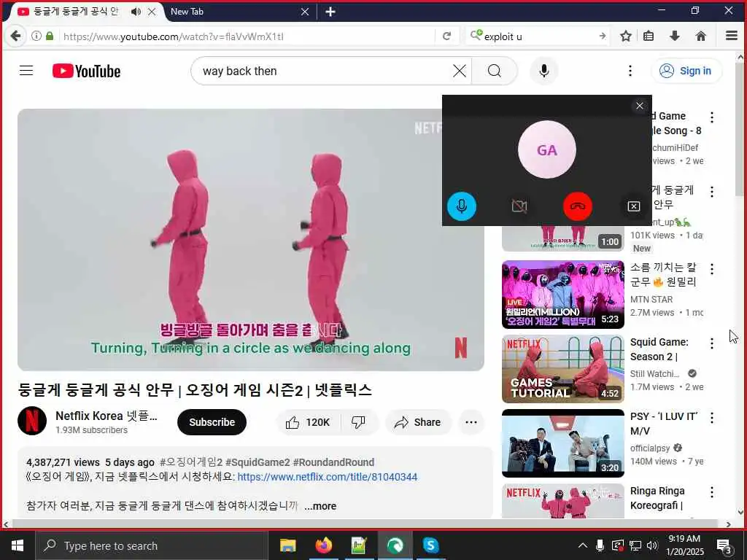Viewport: 747px width, 560px height.
Task: Open the netflix.com/title/81040344 link
Action: [328, 477]
